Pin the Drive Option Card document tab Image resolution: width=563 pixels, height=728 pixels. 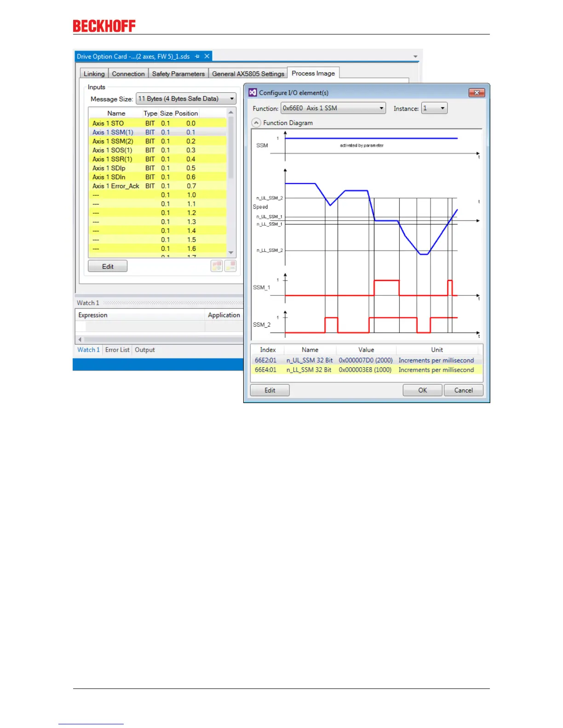pos(197,57)
